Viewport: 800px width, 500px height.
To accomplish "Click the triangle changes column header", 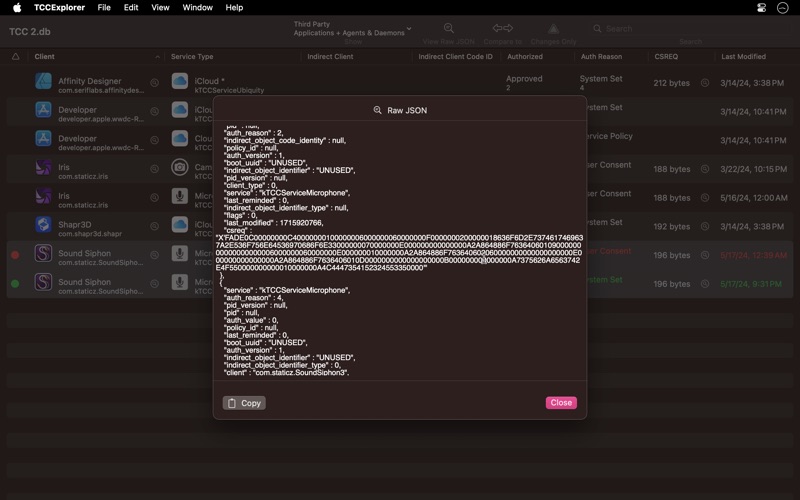I will click(x=15, y=57).
